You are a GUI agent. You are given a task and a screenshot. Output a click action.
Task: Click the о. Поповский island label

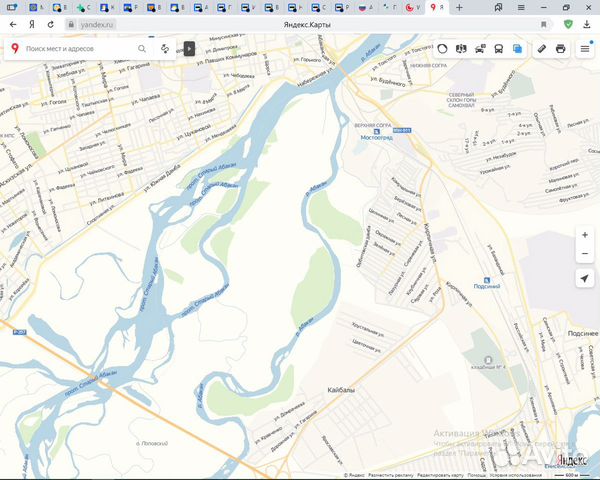152,443
